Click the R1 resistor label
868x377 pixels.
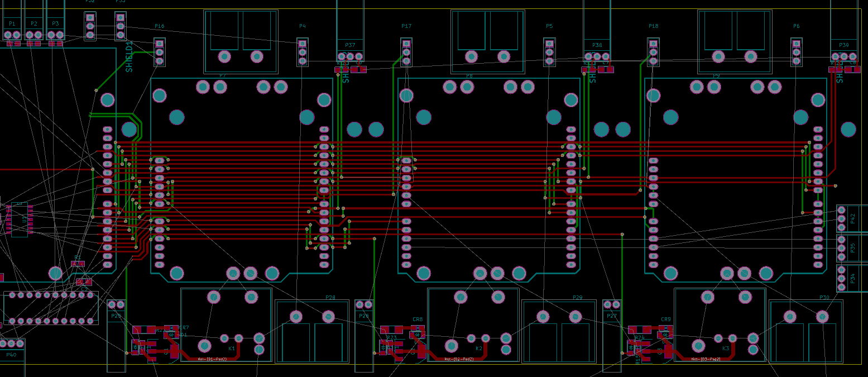pyautogui.click(x=77, y=257)
